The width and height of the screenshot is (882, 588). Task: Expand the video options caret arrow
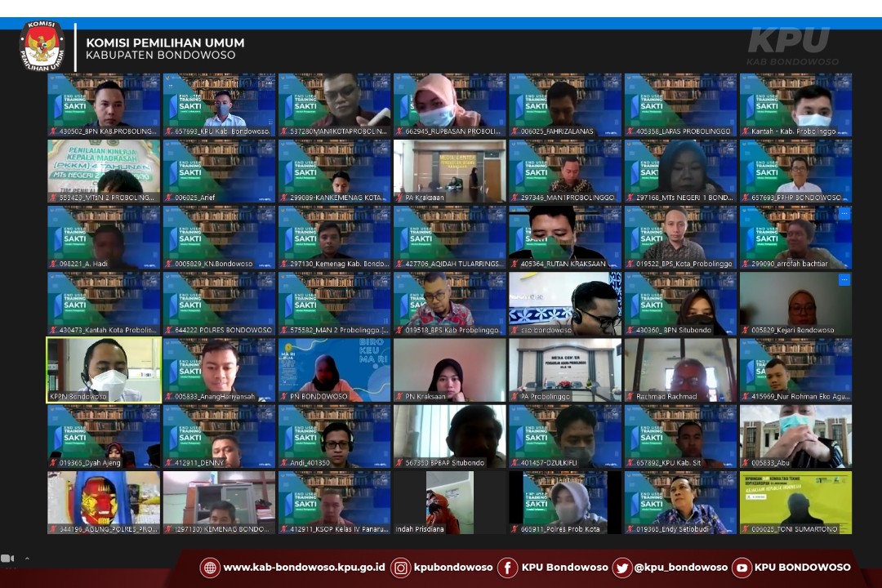[x=26, y=559]
